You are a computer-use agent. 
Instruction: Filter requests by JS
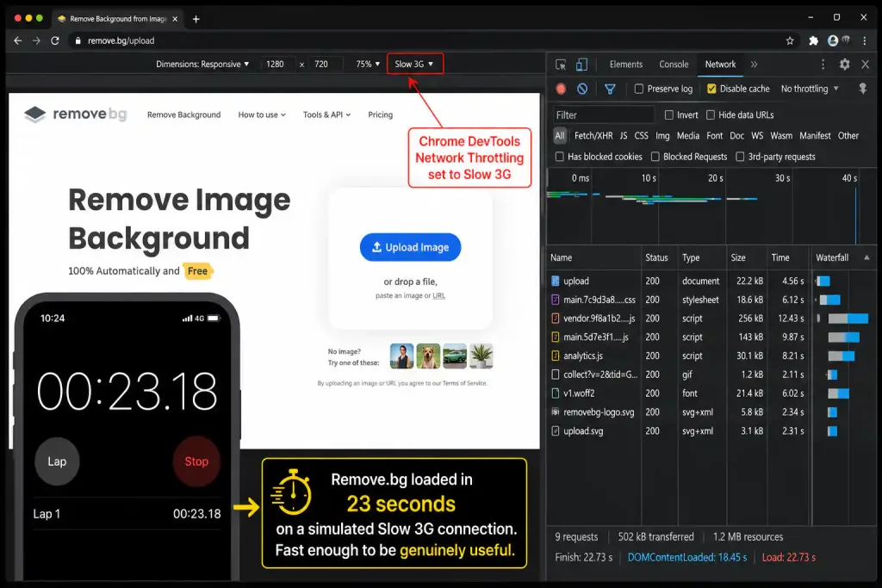624,135
